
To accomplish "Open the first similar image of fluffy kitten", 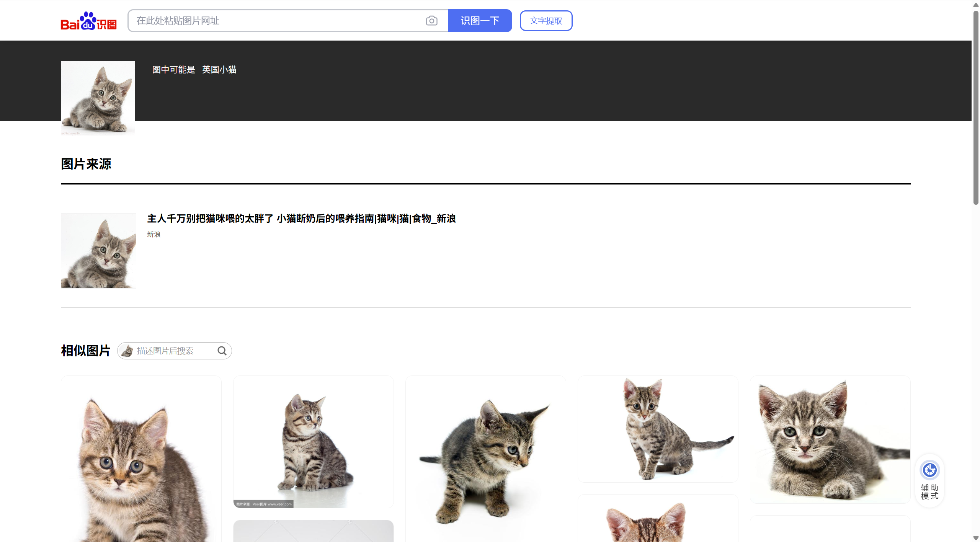I will pyautogui.click(x=141, y=459).
